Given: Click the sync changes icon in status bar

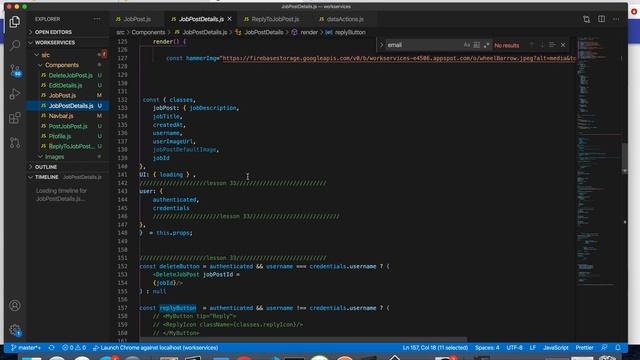Looking at the screenshot, I should [51, 348].
